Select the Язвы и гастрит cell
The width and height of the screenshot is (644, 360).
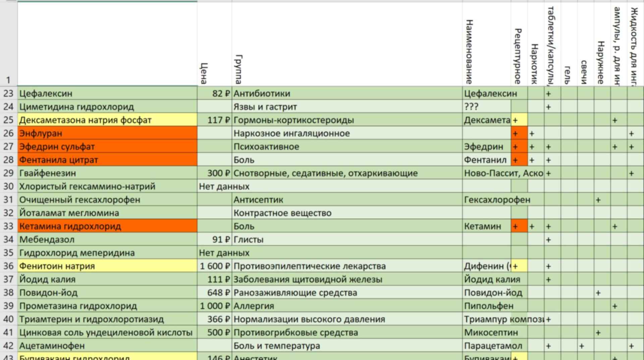[347, 107]
